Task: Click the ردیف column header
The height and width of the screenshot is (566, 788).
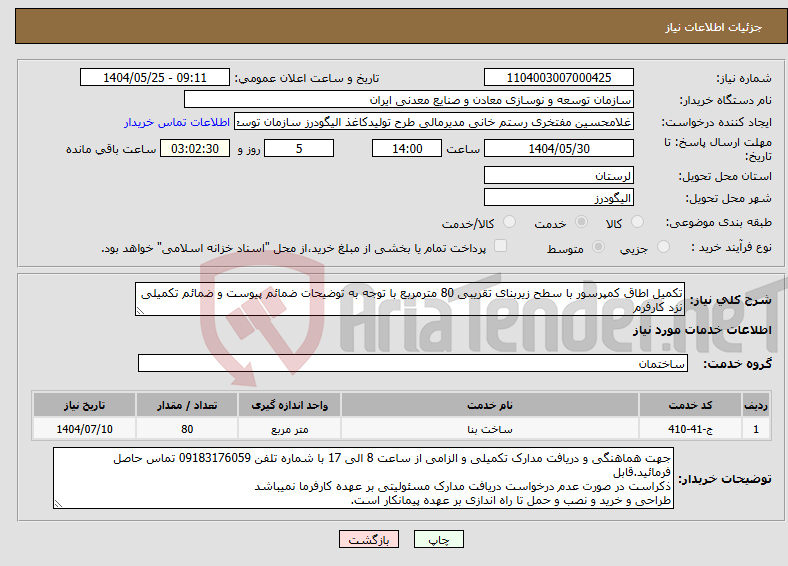Action: [756, 405]
